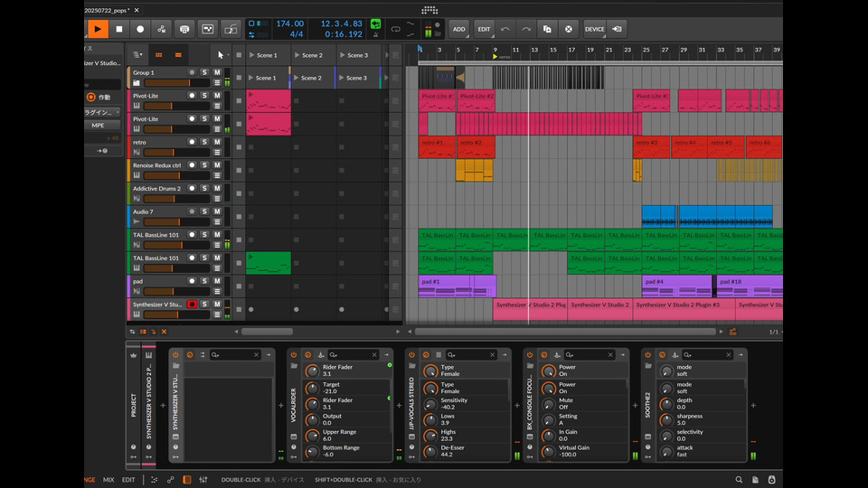Open the track list view options dropdown
This screenshot has width=868, height=488.
[137, 55]
